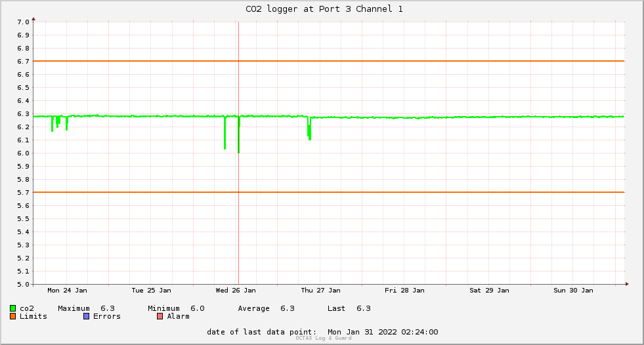Click the 'Minimum 6.0' legend statistic
The height and width of the screenshot is (345, 644).
pos(176,308)
